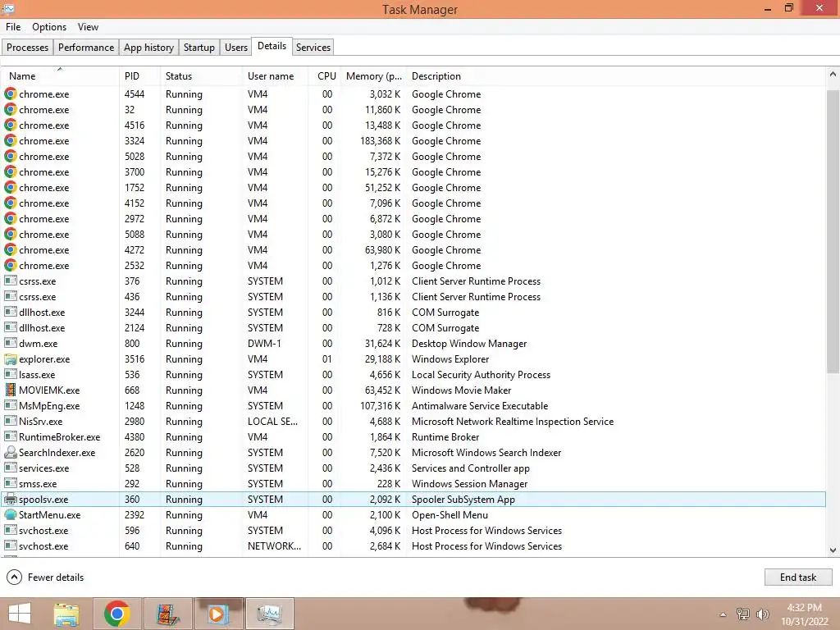Click the icon beside explorer.exe
This screenshot has height=630, width=840.
(10, 359)
